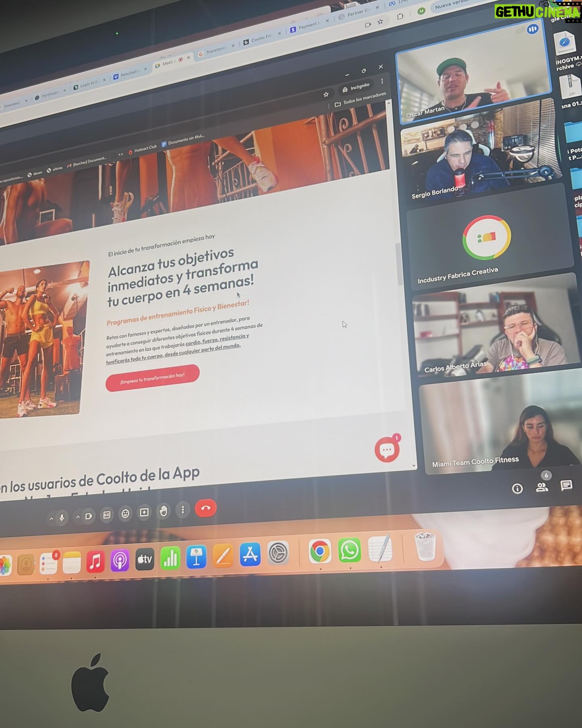
Task: Open the red chat bubble widget
Action: click(x=387, y=449)
